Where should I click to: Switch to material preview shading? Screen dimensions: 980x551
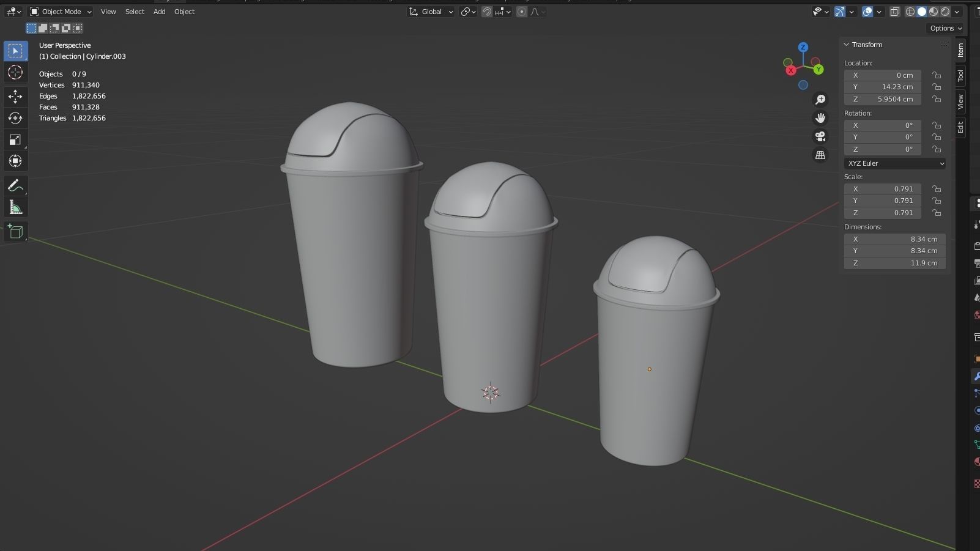click(934, 12)
